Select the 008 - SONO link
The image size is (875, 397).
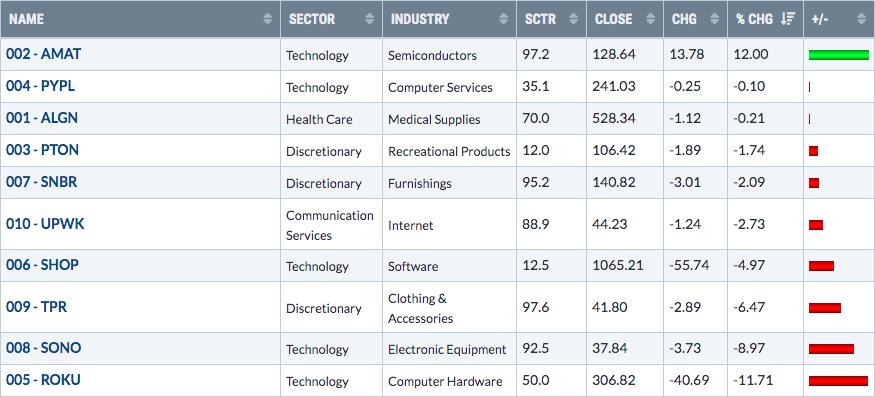point(44,348)
